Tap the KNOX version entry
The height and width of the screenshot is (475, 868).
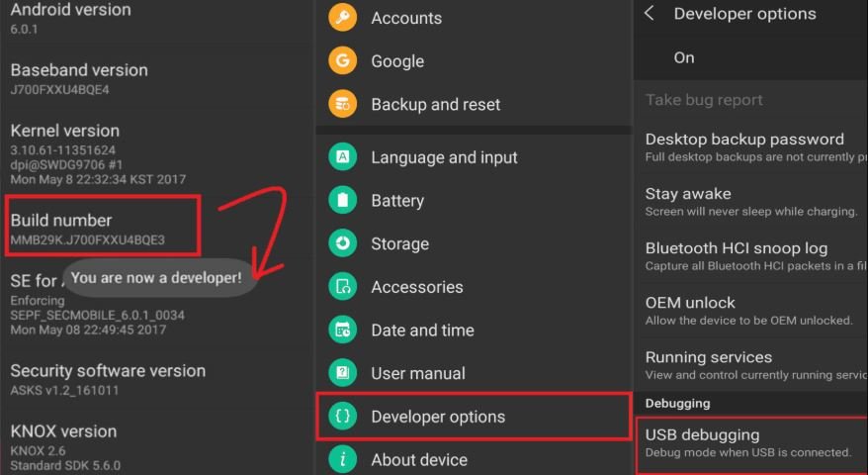[x=156, y=447]
